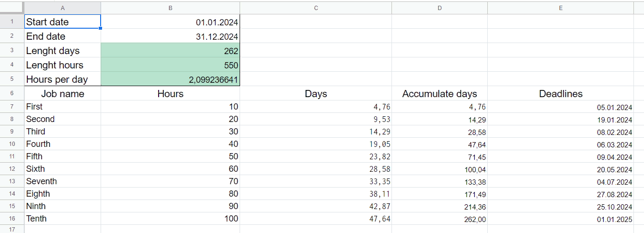Click row 17 header

[x=12, y=230]
